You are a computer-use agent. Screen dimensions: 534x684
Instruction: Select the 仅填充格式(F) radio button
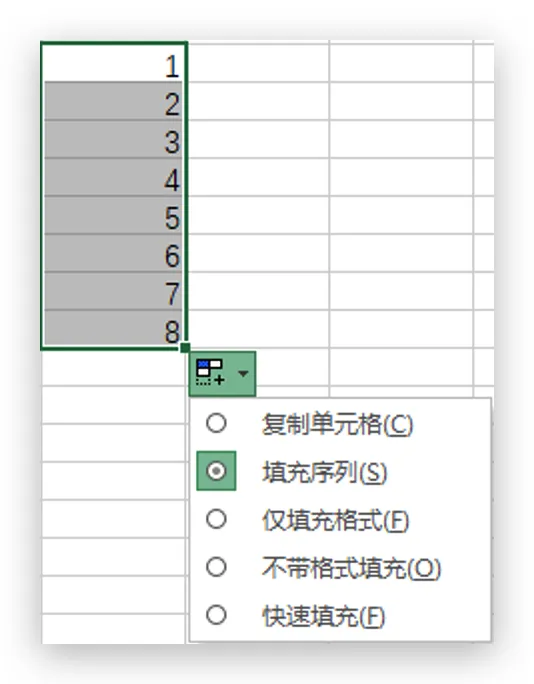[216, 519]
